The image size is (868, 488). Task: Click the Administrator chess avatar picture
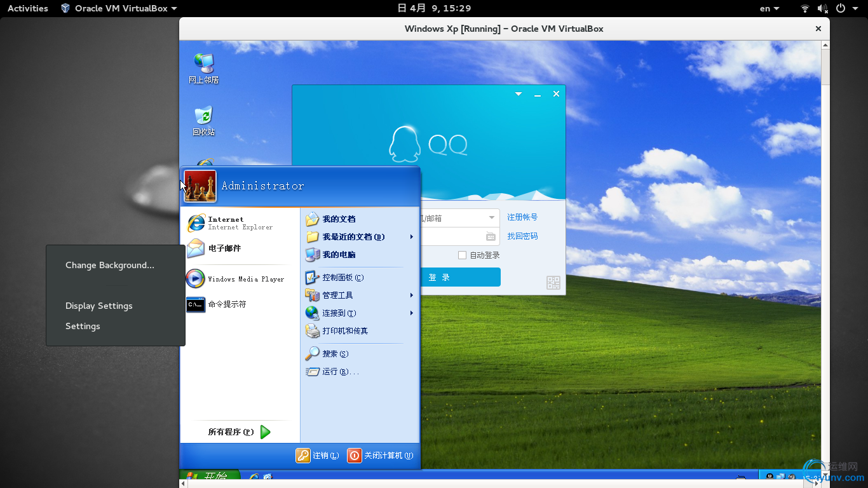(x=200, y=186)
